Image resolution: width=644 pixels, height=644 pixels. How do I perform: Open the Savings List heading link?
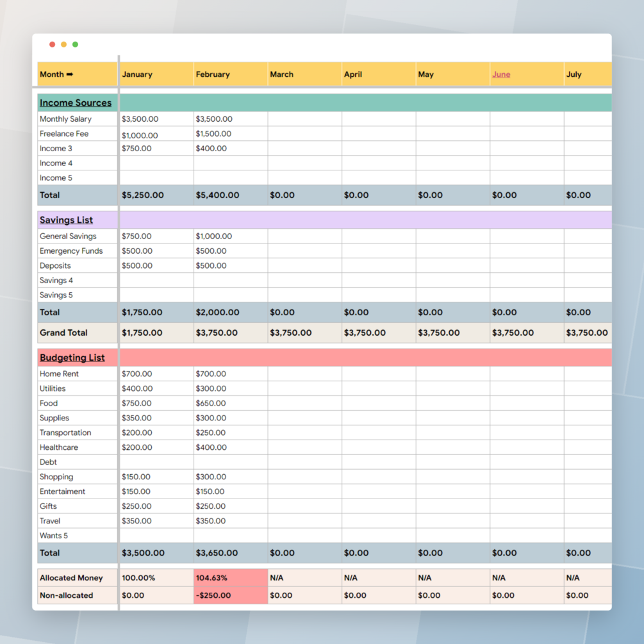pyautogui.click(x=66, y=220)
